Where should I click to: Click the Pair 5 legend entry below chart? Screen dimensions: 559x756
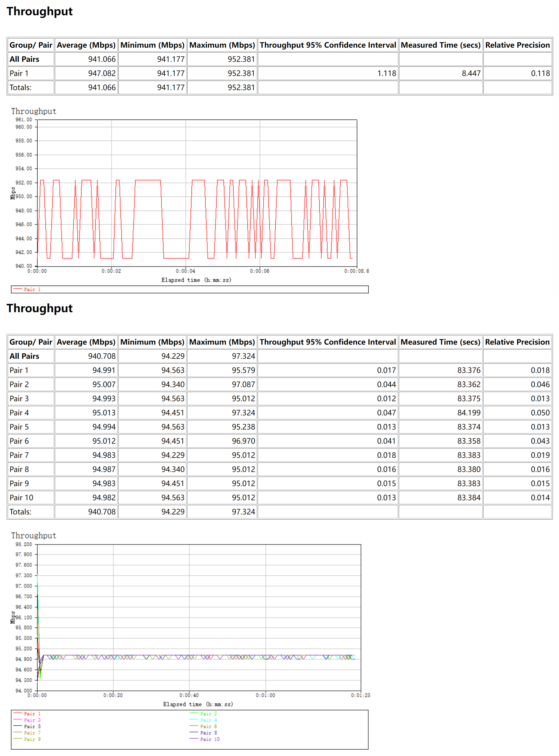[27, 727]
